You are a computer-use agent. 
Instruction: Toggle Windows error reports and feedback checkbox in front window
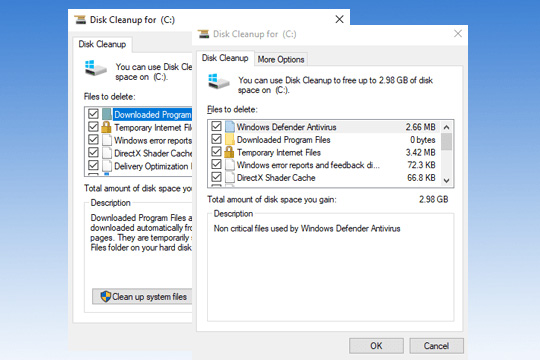(216, 164)
